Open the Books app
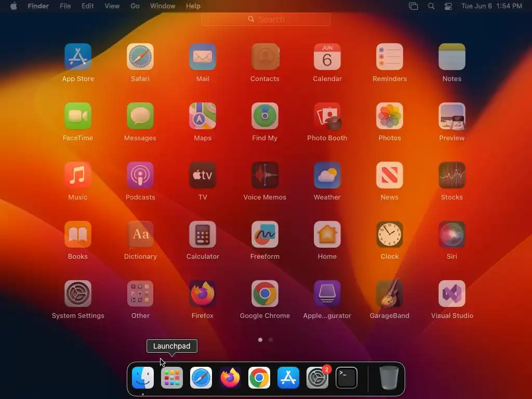Image resolution: width=532 pixels, height=399 pixels. click(x=78, y=234)
